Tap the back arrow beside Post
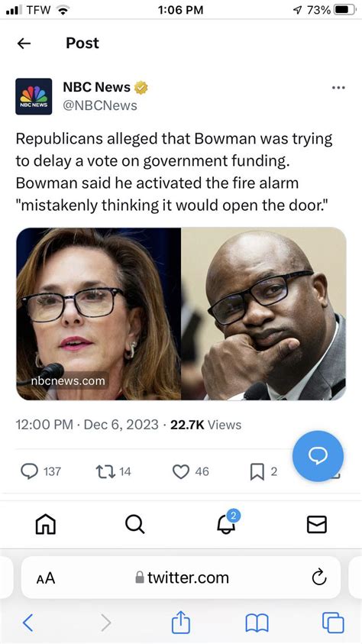 point(24,44)
